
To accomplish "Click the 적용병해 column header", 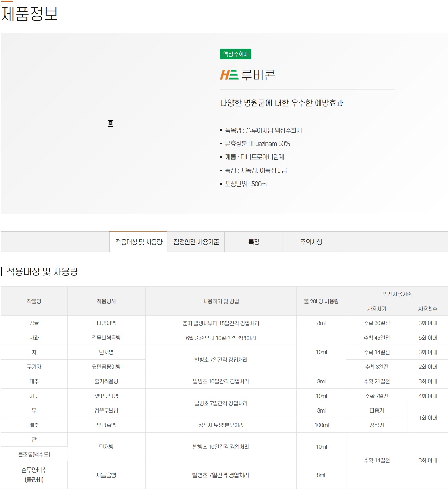I will tap(106, 301).
